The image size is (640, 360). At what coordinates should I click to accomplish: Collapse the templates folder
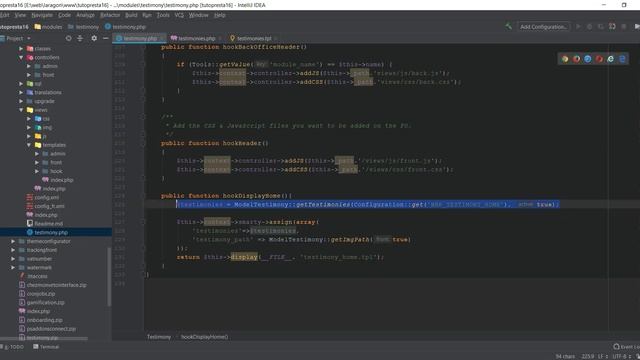(x=29, y=145)
